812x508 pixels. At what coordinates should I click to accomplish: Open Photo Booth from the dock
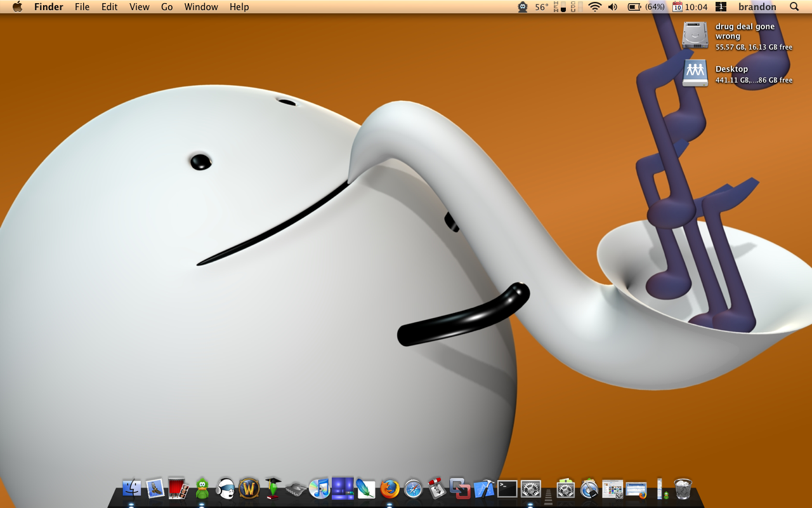178,488
